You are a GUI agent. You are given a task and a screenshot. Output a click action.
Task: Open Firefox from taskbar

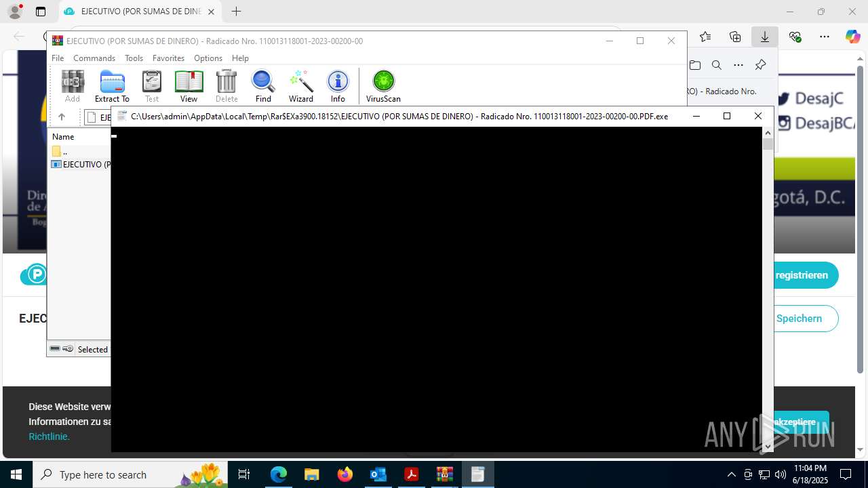(345, 474)
